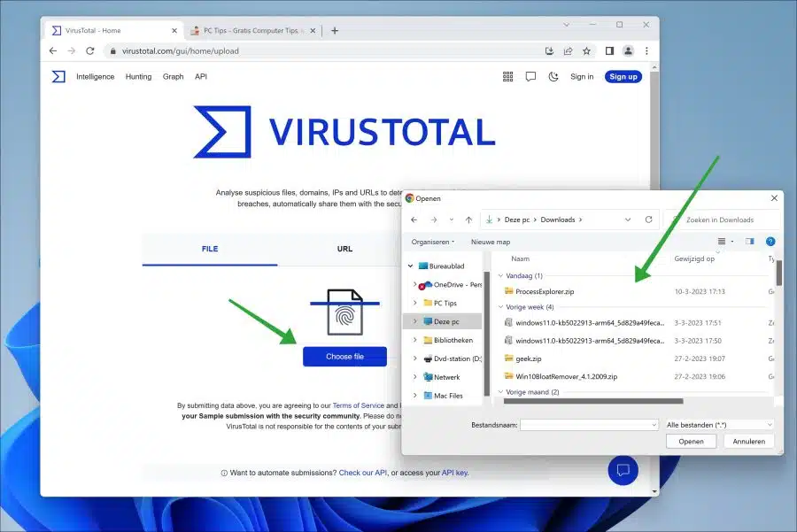Screen dimensions: 797x532
Task: Click the share page icon in address bar
Action: pyautogui.click(x=568, y=50)
